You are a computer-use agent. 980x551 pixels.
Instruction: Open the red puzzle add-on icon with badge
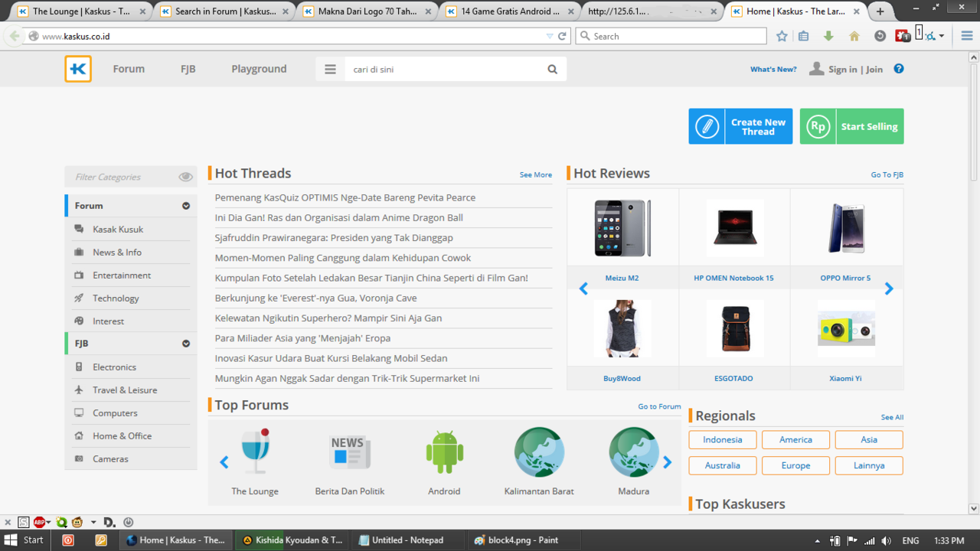[x=903, y=36]
